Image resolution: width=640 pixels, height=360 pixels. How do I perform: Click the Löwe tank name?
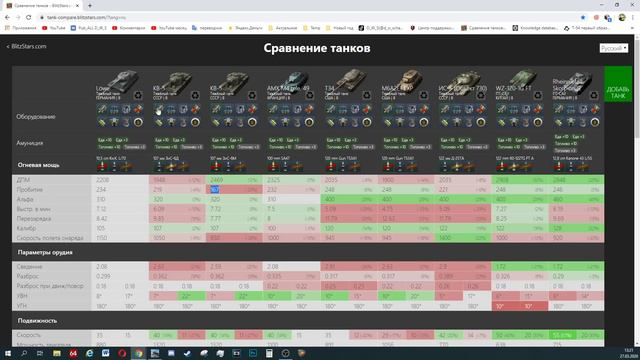coord(102,88)
